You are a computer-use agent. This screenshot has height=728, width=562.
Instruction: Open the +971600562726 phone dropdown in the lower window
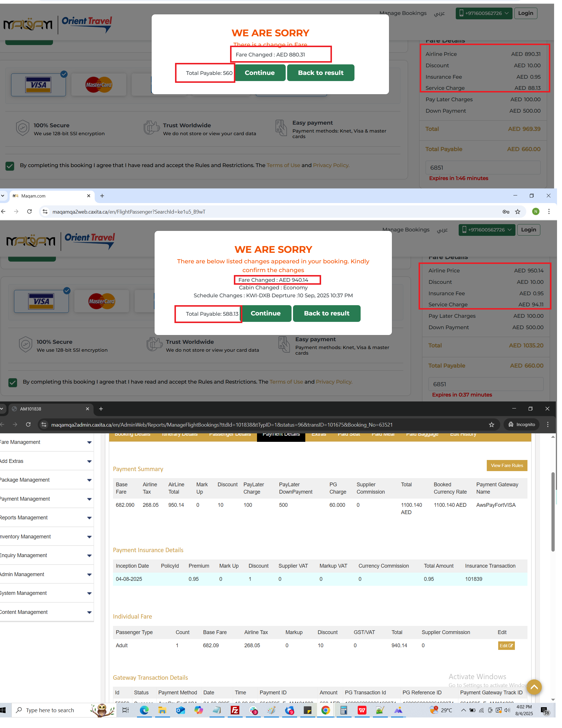coord(486,230)
